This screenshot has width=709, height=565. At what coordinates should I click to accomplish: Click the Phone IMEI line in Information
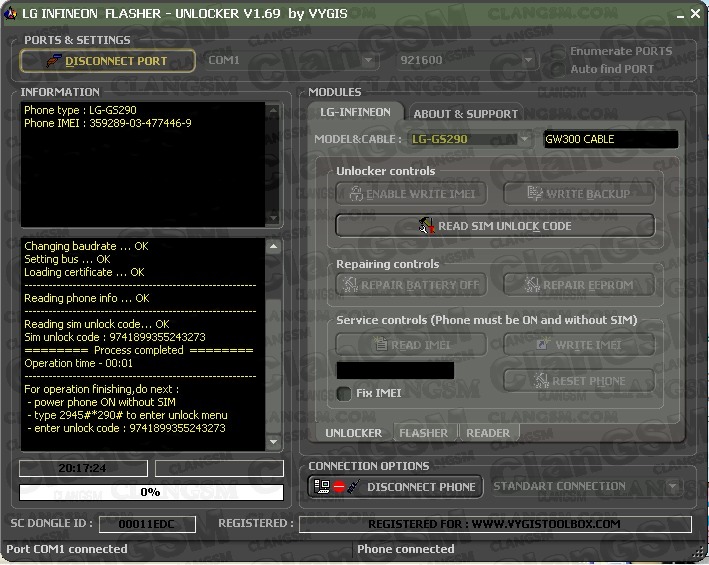pyautogui.click(x=108, y=123)
